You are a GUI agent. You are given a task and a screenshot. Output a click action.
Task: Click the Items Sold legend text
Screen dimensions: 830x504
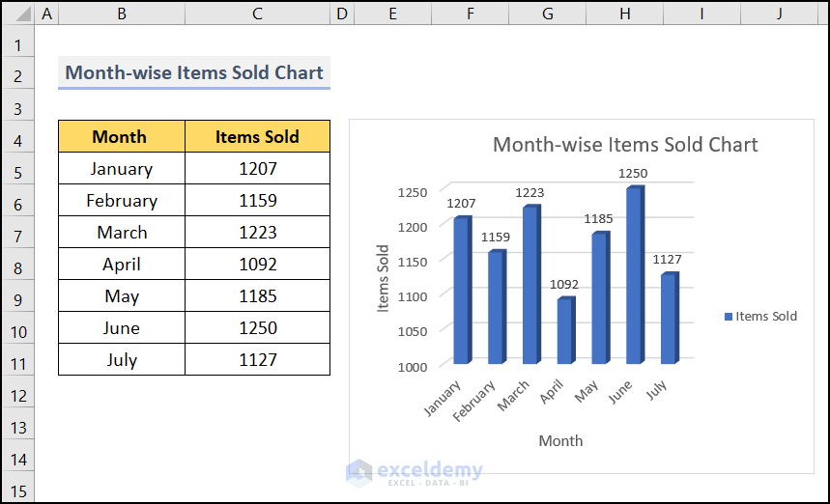766,317
